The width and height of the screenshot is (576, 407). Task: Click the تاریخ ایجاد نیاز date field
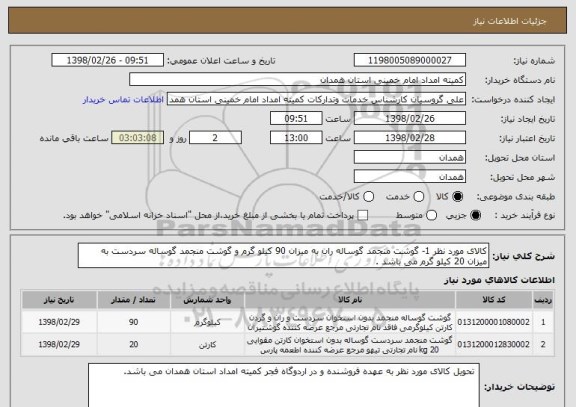410,119
